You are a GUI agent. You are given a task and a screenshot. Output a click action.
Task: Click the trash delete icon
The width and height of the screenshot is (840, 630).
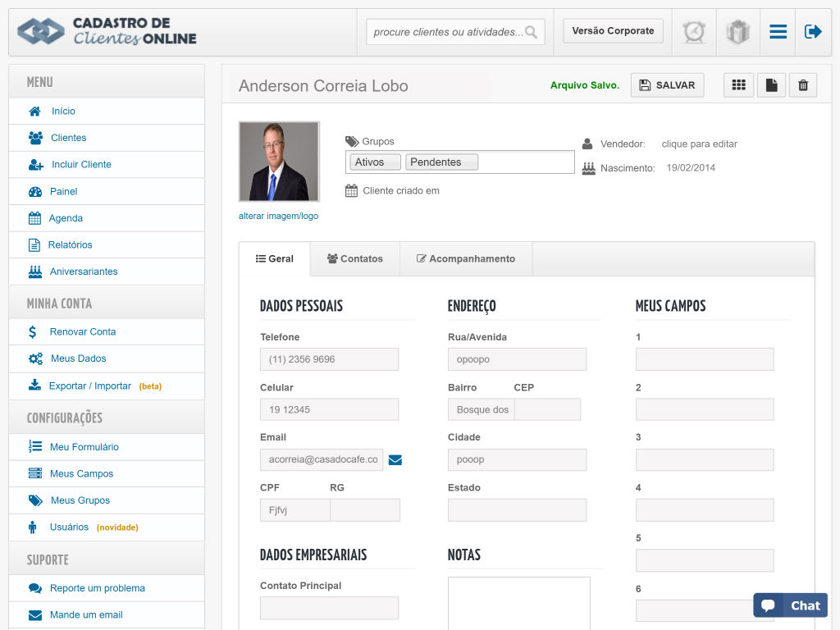(803, 85)
